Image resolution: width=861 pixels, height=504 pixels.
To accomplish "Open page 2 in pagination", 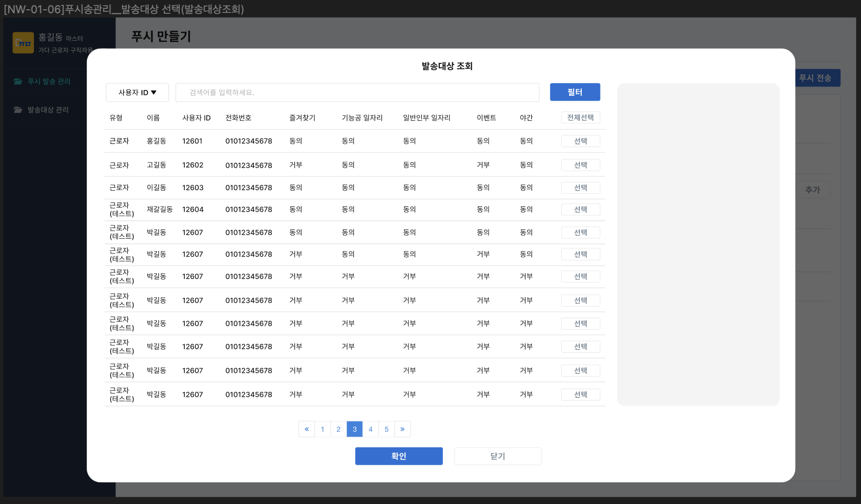I will point(339,429).
